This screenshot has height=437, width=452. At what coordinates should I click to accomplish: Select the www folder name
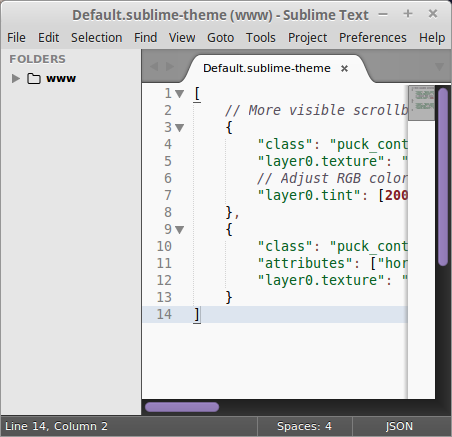coord(61,79)
